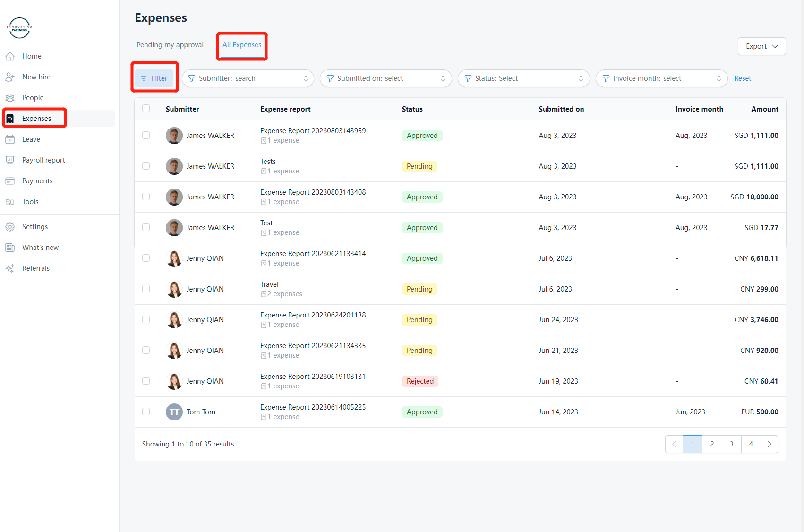This screenshot has height=532, width=804.
Task: Open People via its sidebar icon
Action: pyautogui.click(x=10, y=98)
